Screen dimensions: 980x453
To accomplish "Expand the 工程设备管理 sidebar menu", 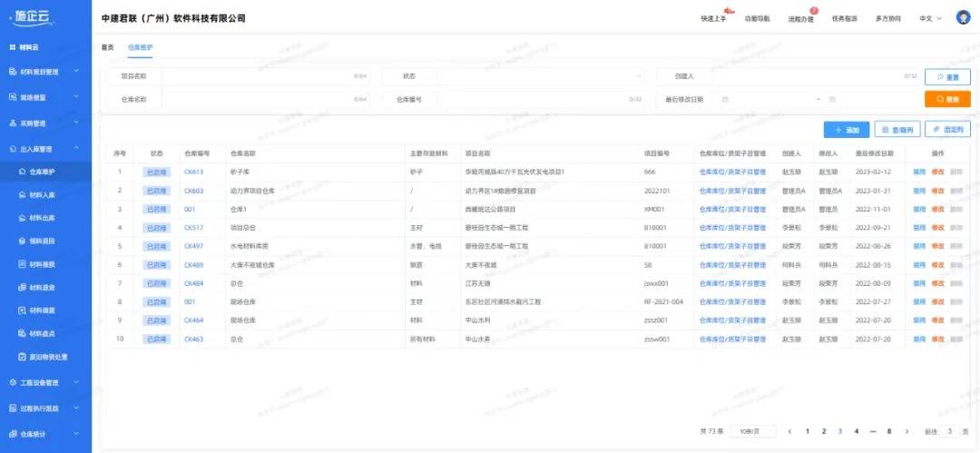I will click(76, 381).
